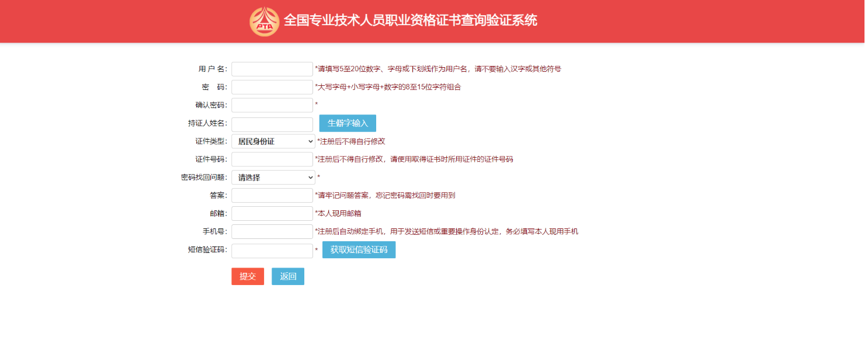Click the PTA logo in header
The image size is (868, 347).
pos(264,22)
